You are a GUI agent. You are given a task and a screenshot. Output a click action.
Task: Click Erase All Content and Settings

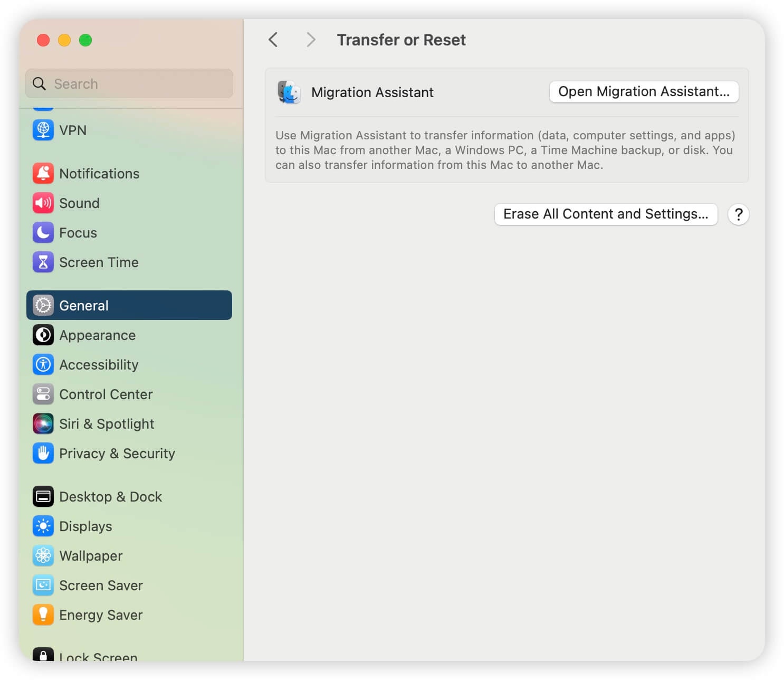coord(606,214)
